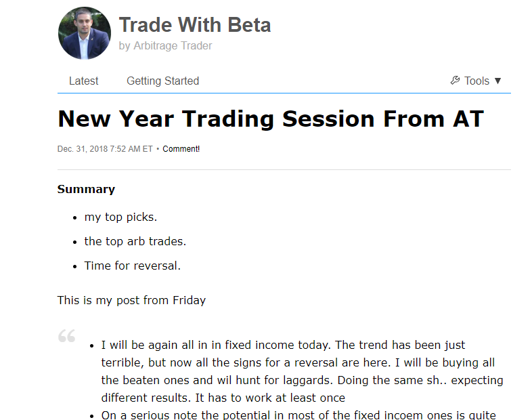Visit the "by Arbitrage Trader" author byline

pyautogui.click(x=165, y=46)
